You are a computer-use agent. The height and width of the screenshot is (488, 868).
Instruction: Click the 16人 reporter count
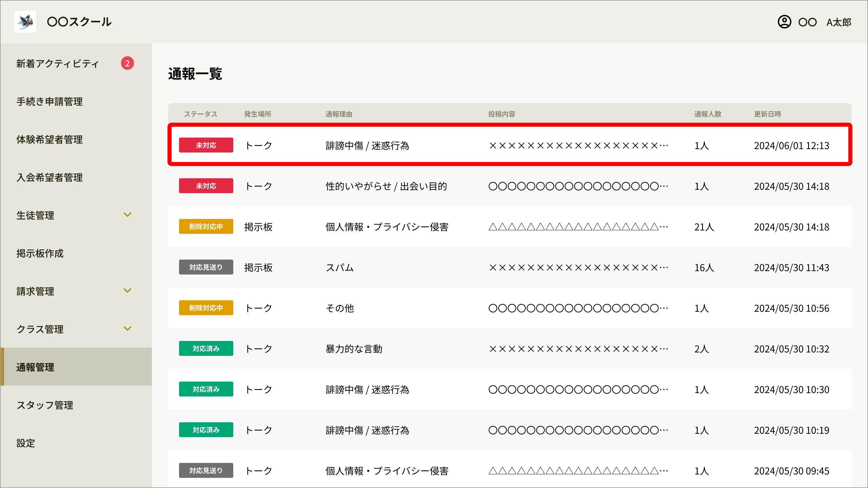click(704, 267)
